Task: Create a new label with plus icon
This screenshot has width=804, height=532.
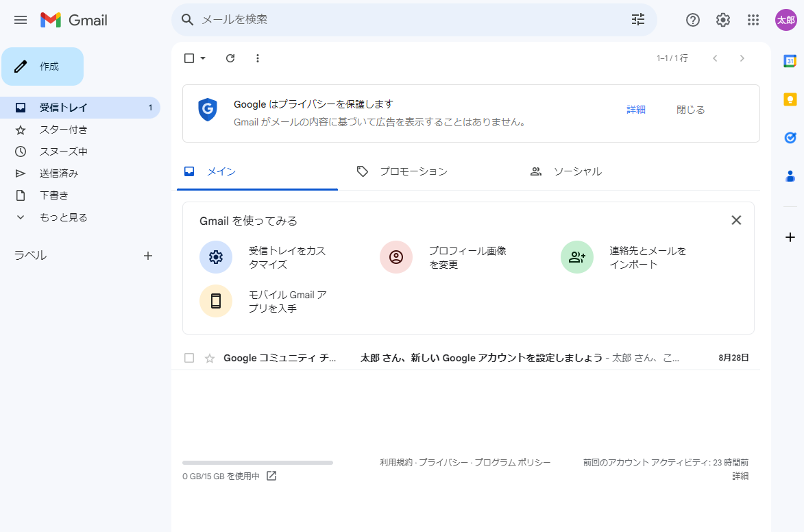Action: (147, 256)
